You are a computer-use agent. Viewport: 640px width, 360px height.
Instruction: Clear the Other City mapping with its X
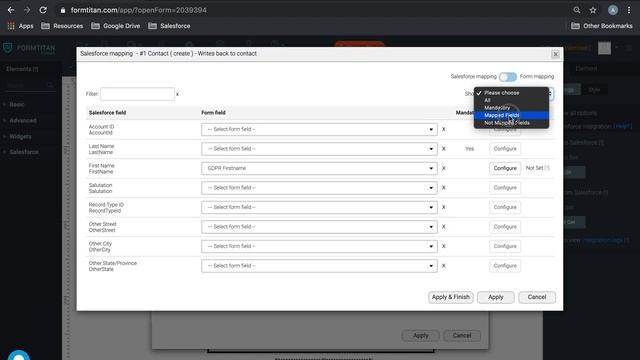(444, 246)
